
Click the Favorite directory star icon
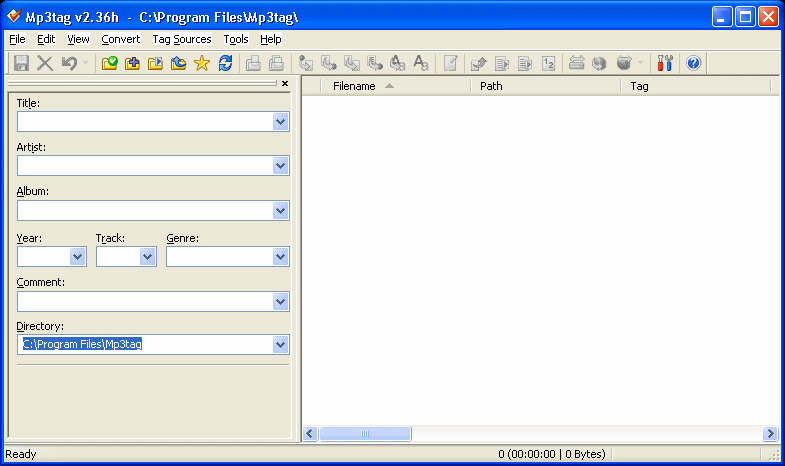[202, 63]
